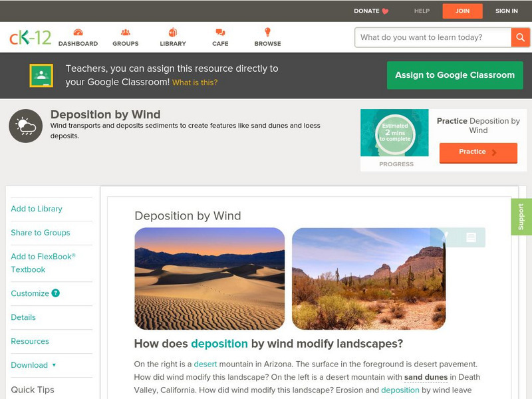This screenshot has width=532, height=399.
Task: Click 'deposition' link in the heading
Action: click(219, 344)
